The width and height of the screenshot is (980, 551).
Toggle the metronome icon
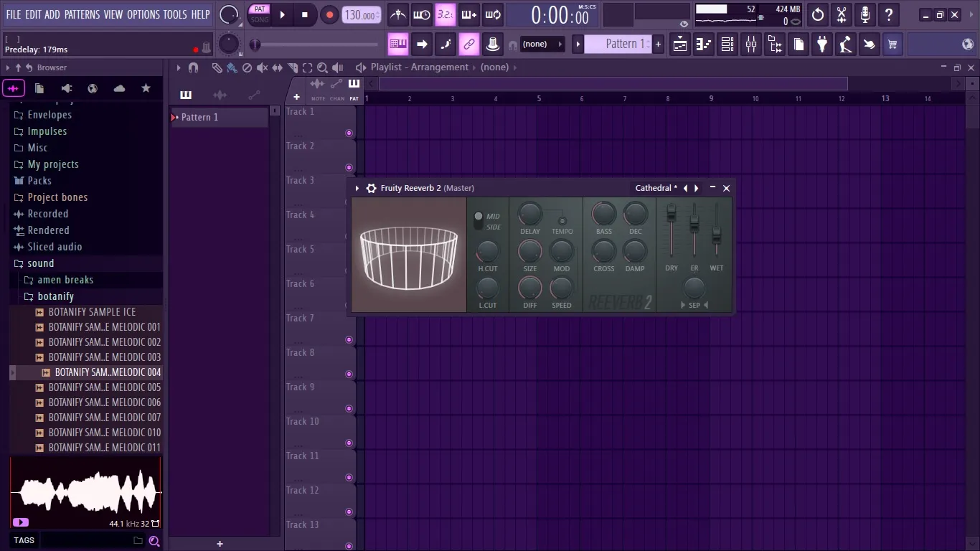[398, 14]
